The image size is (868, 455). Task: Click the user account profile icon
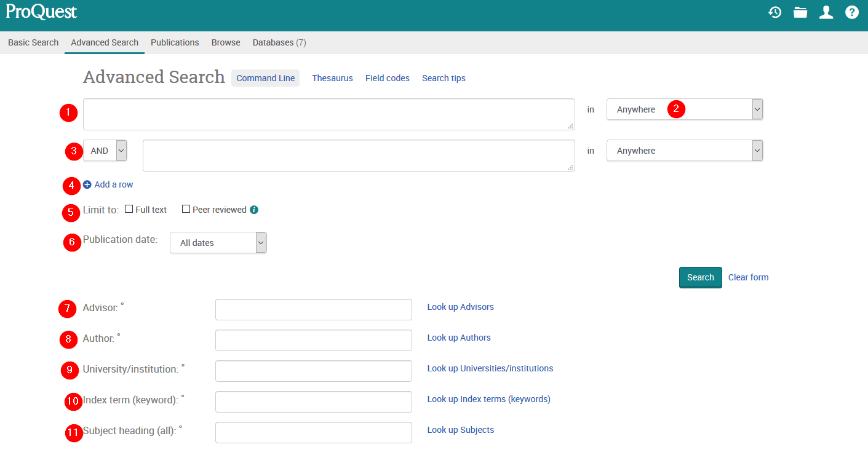point(826,12)
